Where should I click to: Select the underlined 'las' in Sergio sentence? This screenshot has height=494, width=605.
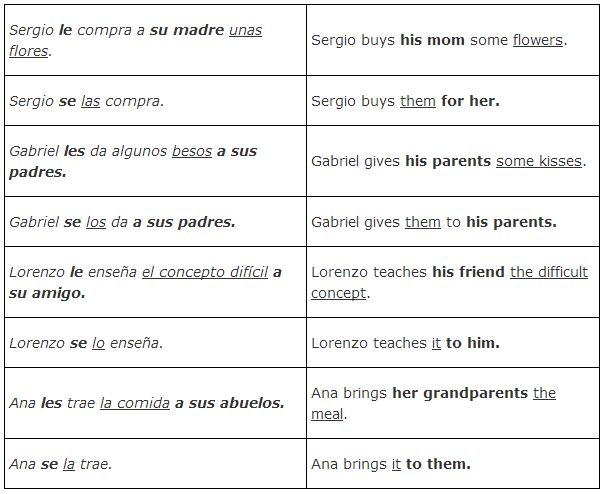pos(91,101)
